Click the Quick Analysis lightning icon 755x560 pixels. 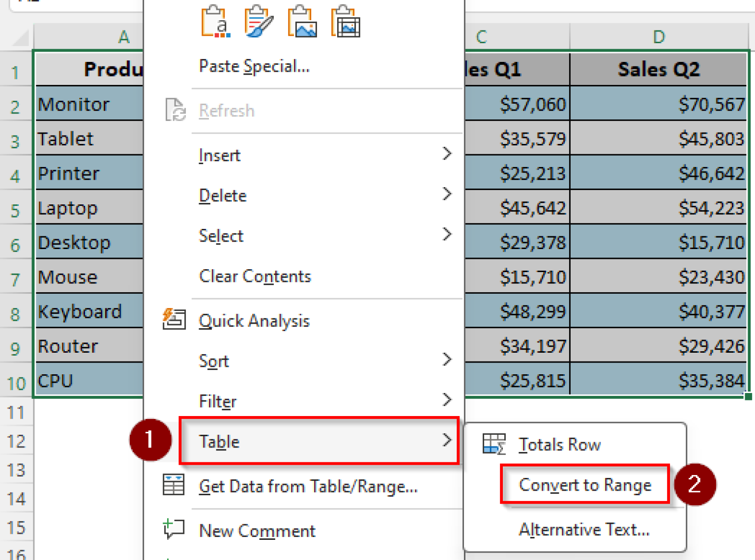click(174, 320)
